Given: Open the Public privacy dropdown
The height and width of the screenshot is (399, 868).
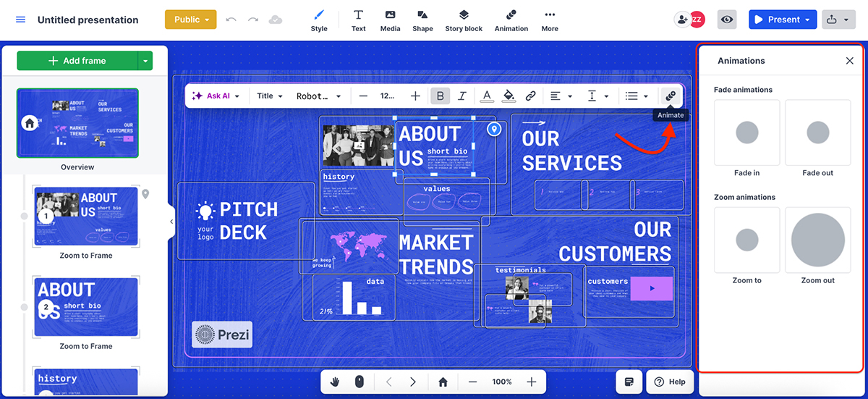Looking at the screenshot, I should click(191, 20).
